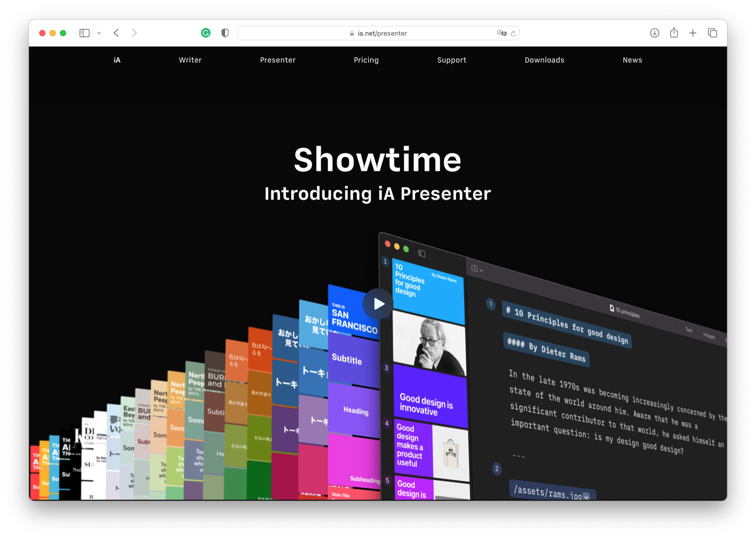Click the Grammarly extension icon
The height and width of the screenshot is (539, 756).
tap(206, 33)
